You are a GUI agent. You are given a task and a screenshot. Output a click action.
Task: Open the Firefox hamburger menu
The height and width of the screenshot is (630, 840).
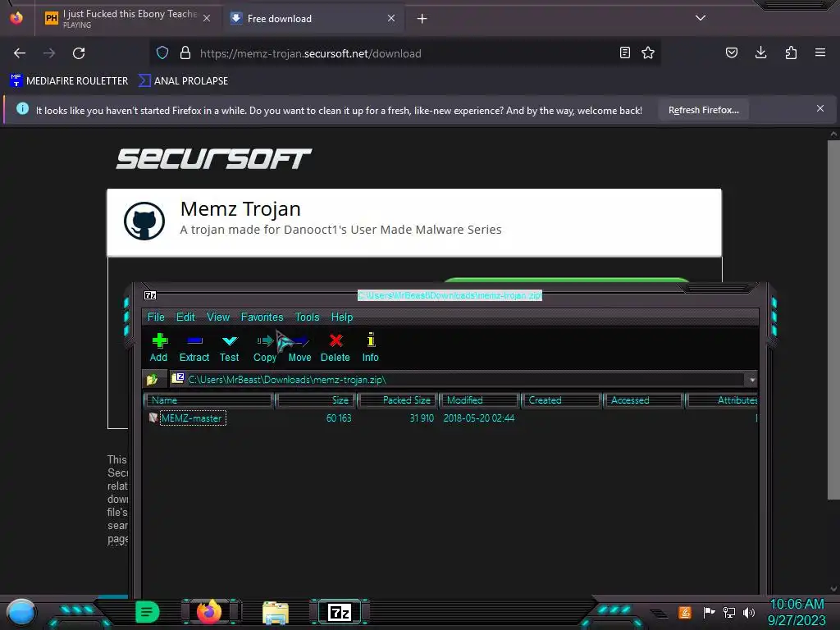click(819, 52)
